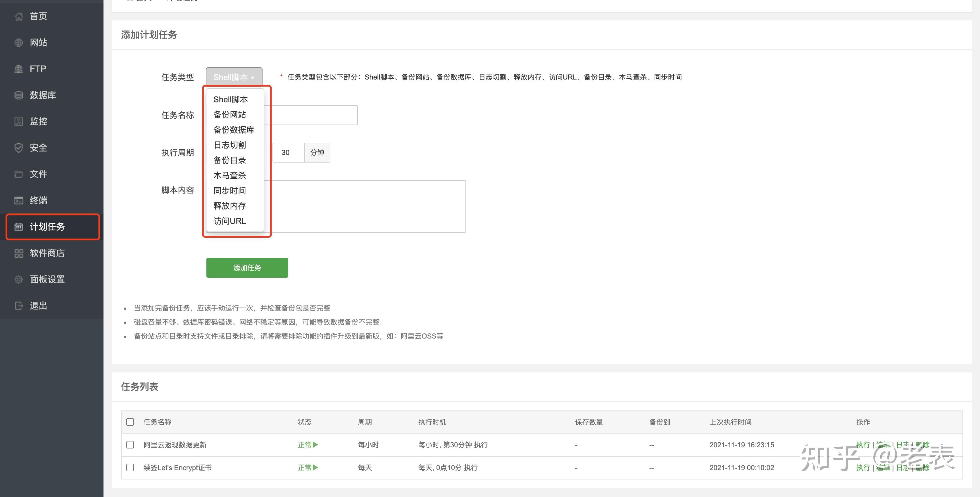Open the 分钟 time unit selector
Screen dimensions: 980x497
[317, 152]
